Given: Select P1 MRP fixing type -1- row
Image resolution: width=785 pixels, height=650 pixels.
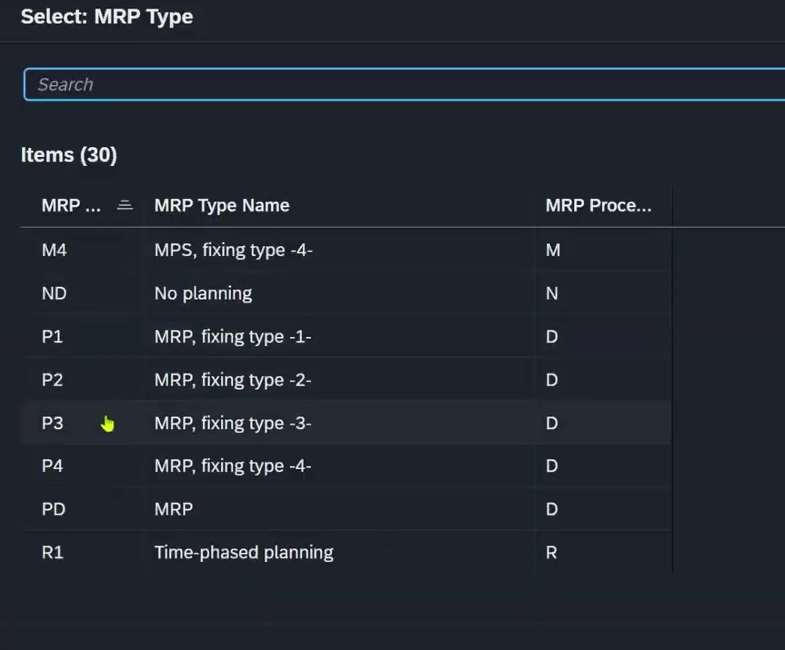Looking at the screenshot, I should tap(346, 336).
